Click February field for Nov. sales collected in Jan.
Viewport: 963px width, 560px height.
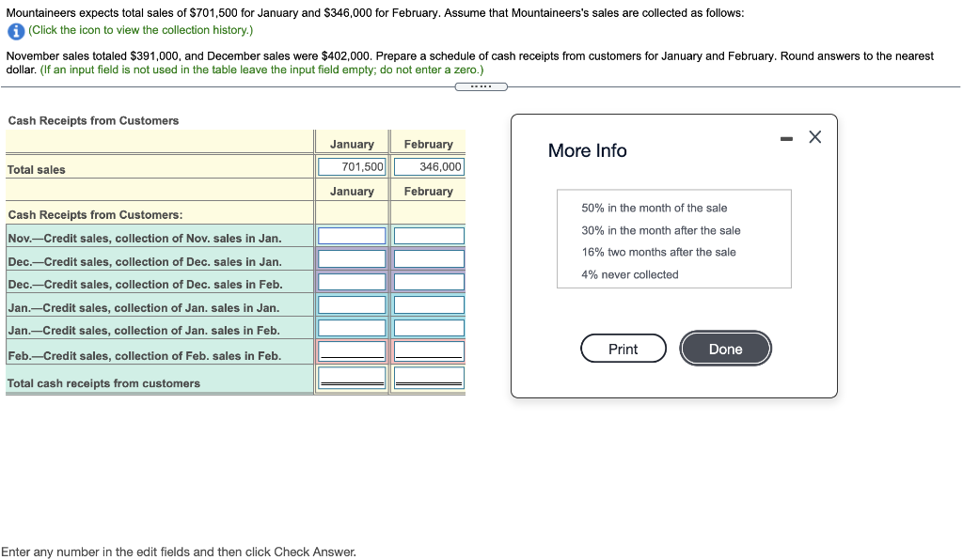(429, 236)
